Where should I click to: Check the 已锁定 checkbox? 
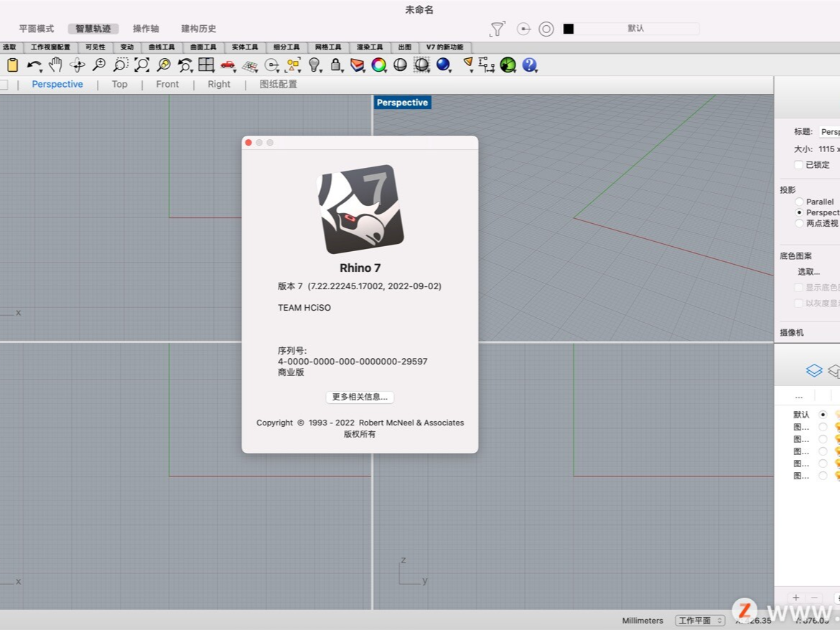click(798, 164)
